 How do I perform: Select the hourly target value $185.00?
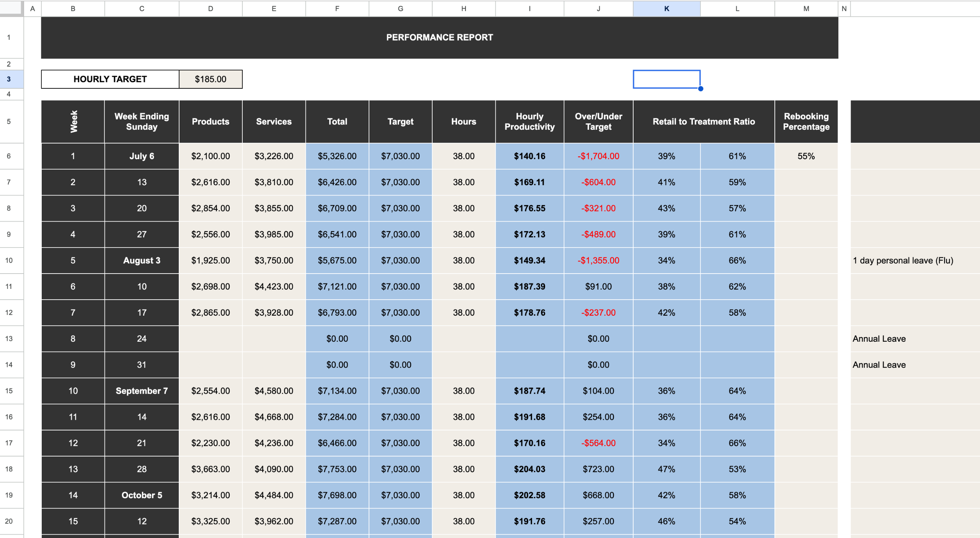[x=211, y=79]
